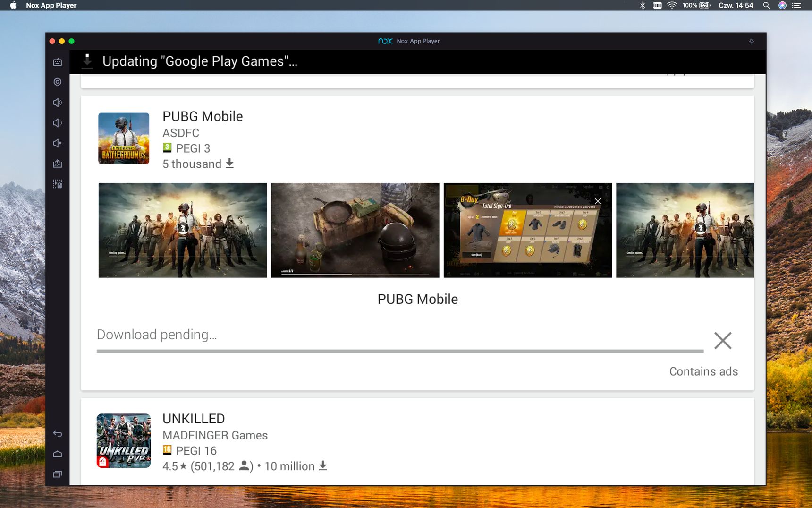
Task: Click the volume down speaker icon
Action: pos(58,123)
